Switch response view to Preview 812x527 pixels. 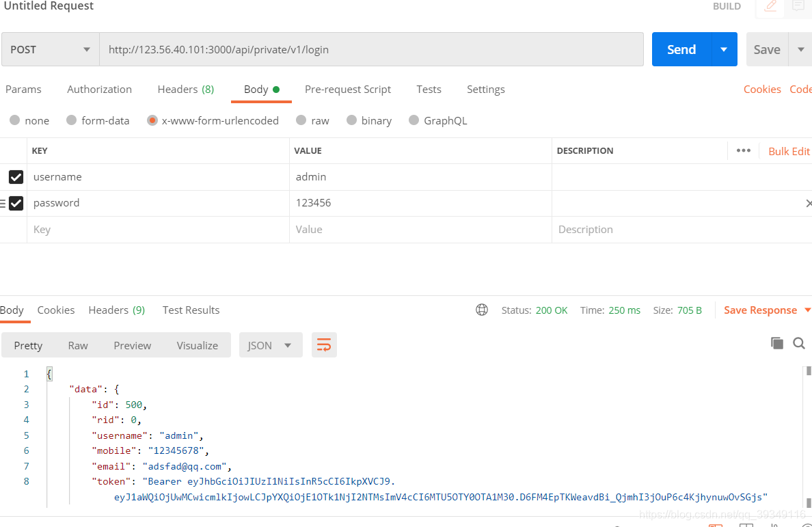(x=133, y=345)
